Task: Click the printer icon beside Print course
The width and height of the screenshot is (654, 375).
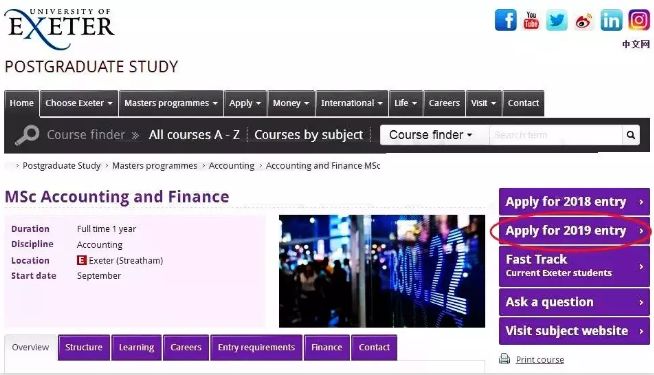Action: point(504,359)
